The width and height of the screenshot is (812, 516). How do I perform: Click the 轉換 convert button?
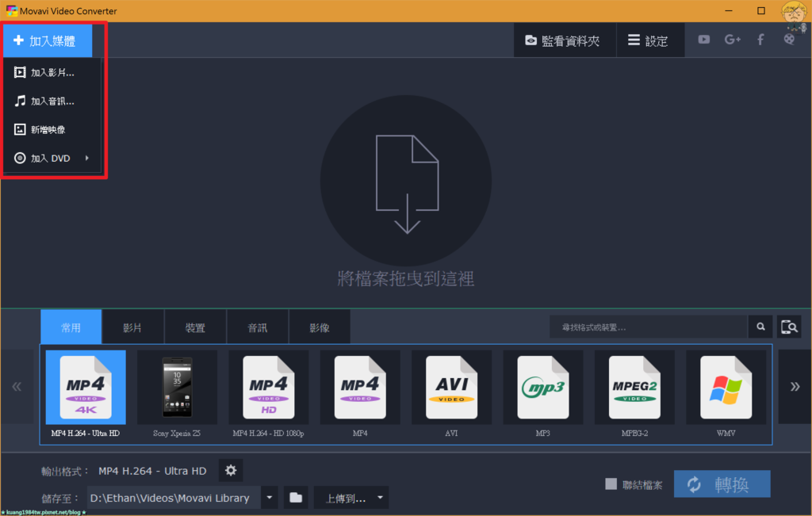(722, 484)
